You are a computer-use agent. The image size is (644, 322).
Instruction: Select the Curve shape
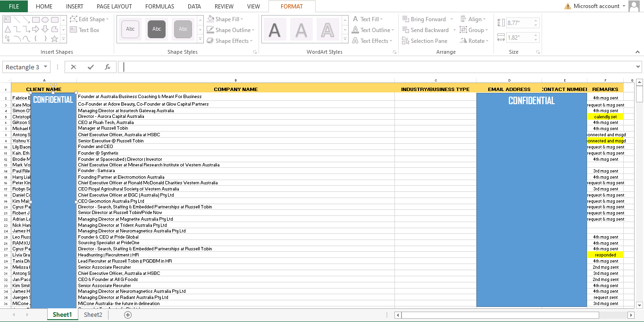26,39
